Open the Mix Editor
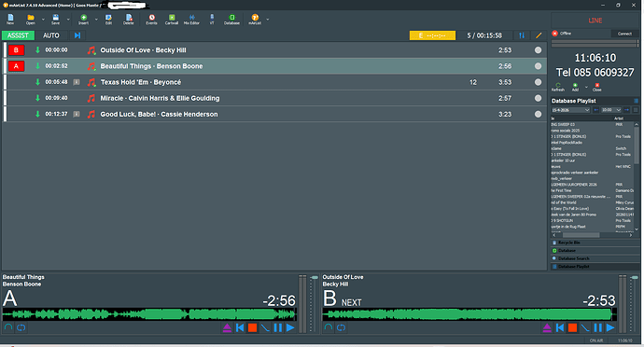This screenshot has width=644, height=347. pyautogui.click(x=191, y=20)
